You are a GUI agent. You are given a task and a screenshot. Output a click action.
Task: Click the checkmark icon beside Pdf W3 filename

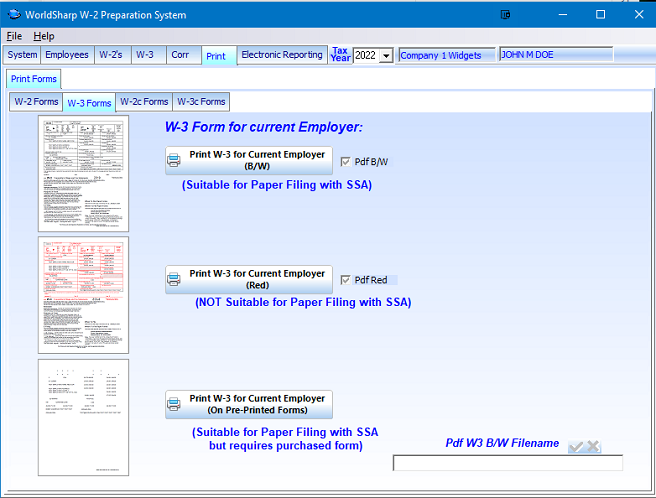[x=575, y=446]
